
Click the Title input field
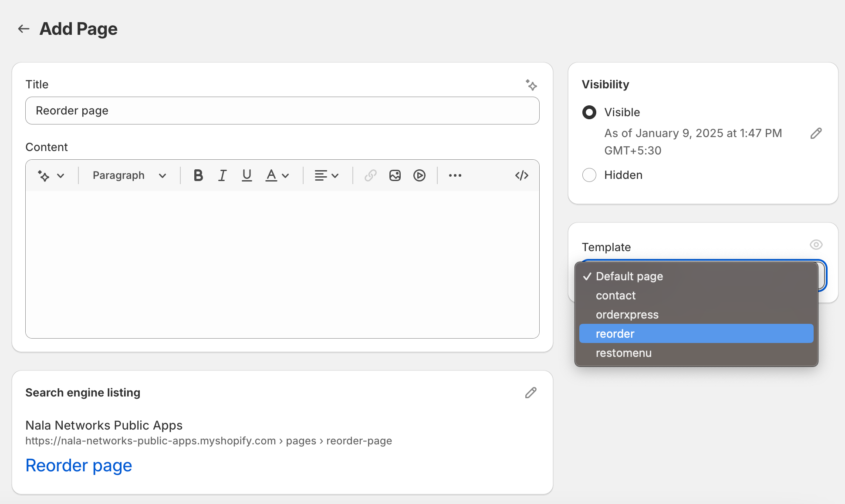282,111
